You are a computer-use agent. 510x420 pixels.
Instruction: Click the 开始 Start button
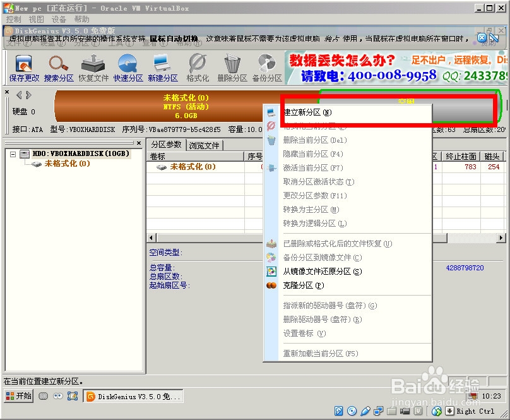pos(18,396)
